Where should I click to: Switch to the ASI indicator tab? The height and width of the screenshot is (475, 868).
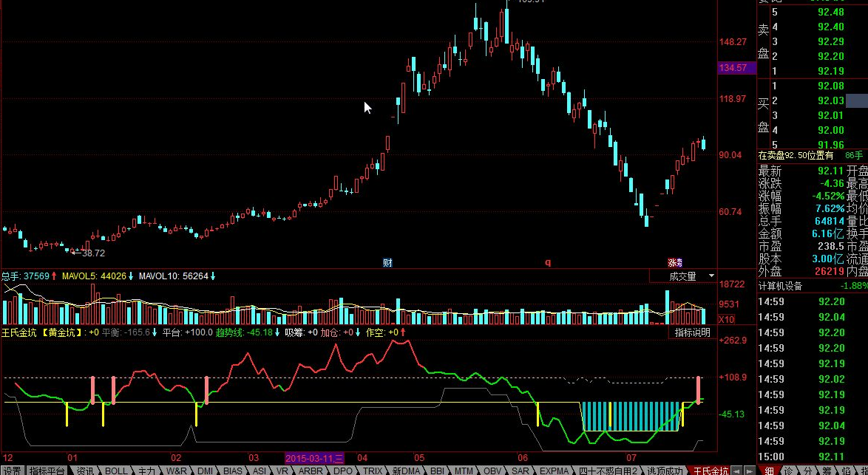pos(259,471)
